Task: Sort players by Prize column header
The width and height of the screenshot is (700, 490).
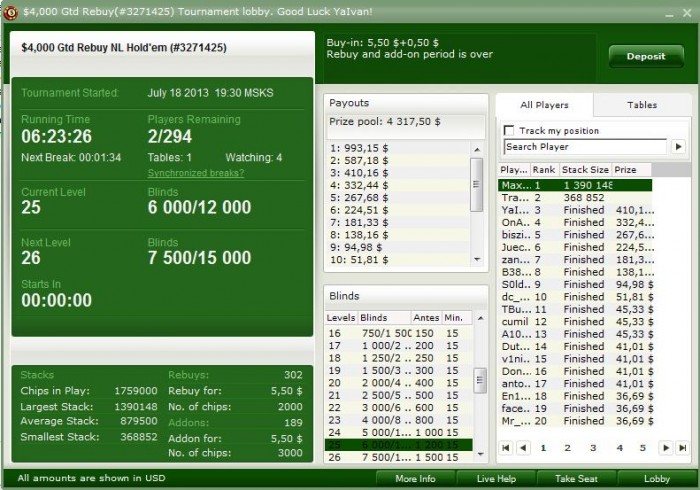Action: click(x=631, y=170)
